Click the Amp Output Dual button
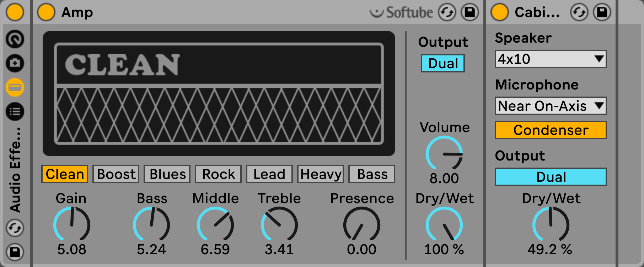Viewport: 644px width, 267px height. (x=443, y=64)
